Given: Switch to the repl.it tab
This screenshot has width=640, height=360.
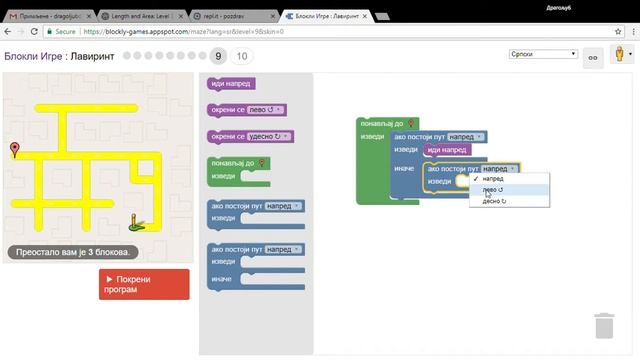Looking at the screenshot, I should pyautogui.click(x=233, y=16).
